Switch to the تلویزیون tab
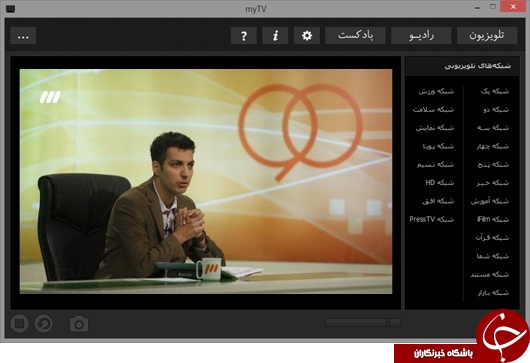This screenshot has width=530, height=363. pyautogui.click(x=487, y=35)
